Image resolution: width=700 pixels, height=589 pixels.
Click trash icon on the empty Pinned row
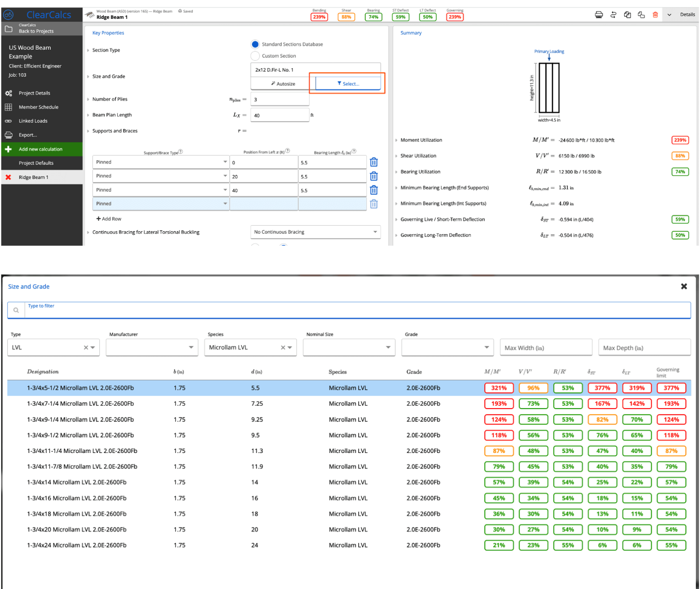(374, 204)
